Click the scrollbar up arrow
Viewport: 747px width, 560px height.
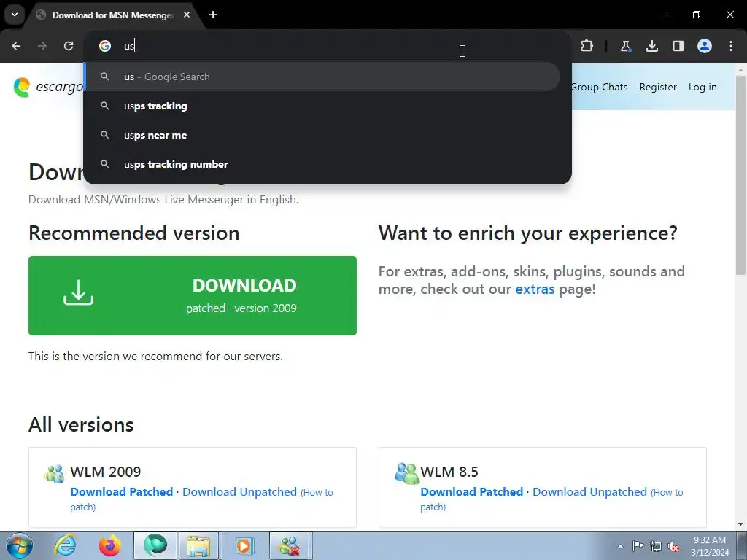point(740,71)
